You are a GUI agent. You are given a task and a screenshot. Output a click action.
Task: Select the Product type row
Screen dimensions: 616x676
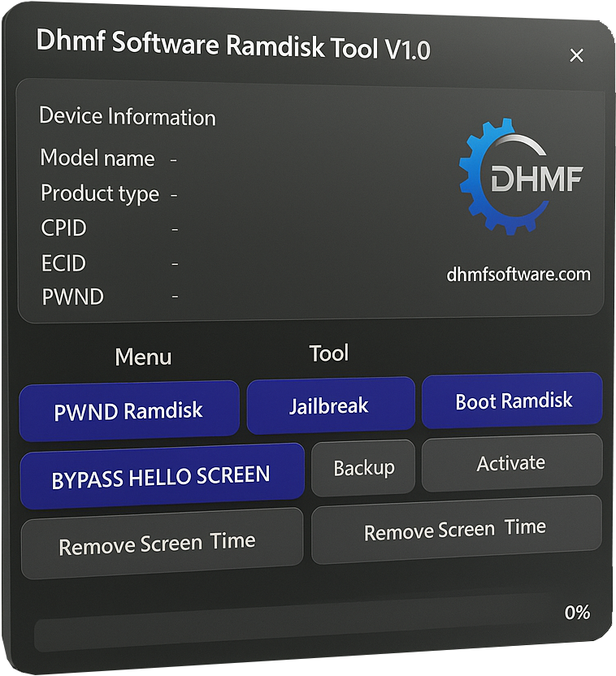[100, 194]
